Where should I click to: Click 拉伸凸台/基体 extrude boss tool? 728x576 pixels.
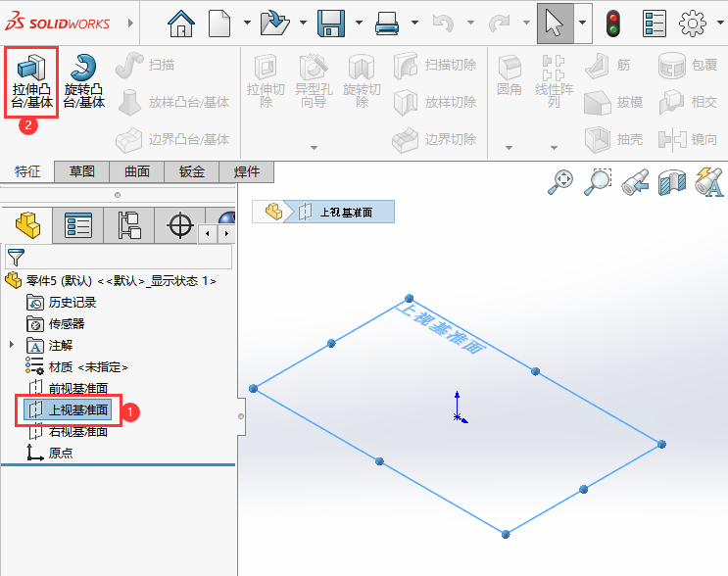pyautogui.click(x=31, y=81)
